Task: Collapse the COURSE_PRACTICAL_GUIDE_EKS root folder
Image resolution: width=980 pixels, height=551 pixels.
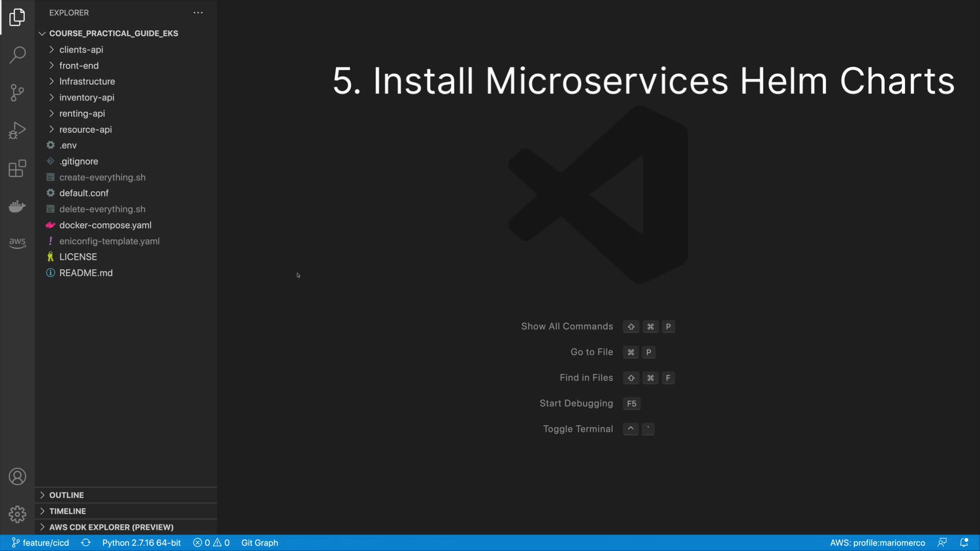Action: pyautogui.click(x=113, y=33)
